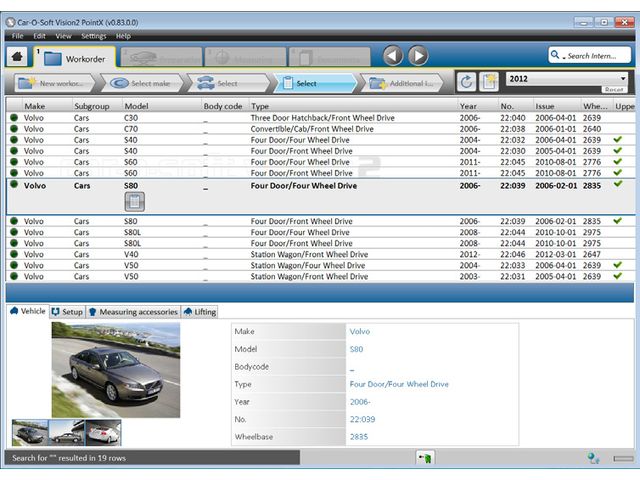The width and height of the screenshot is (640, 480).
Task: Switch to the Measuring accessories tab
Action: click(133, 312)
